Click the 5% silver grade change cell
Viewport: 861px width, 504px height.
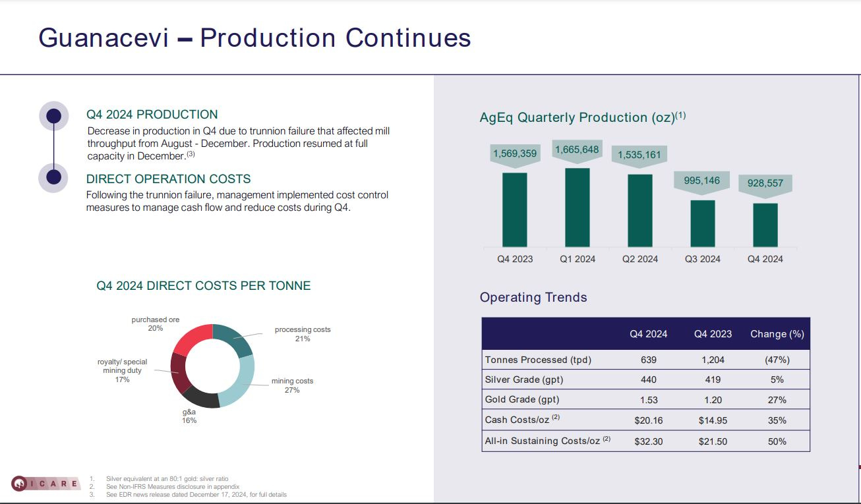click(x=777, y=380)
